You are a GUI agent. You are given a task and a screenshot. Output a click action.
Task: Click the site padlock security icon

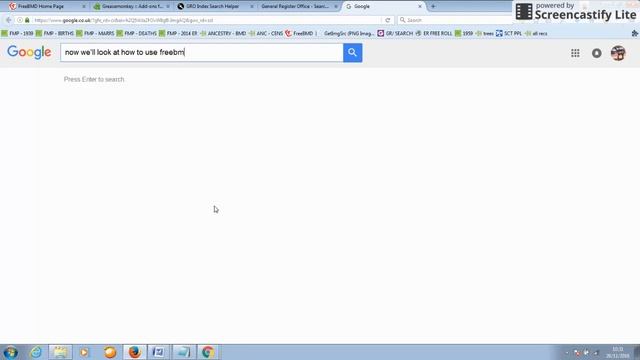coord(27,20)
